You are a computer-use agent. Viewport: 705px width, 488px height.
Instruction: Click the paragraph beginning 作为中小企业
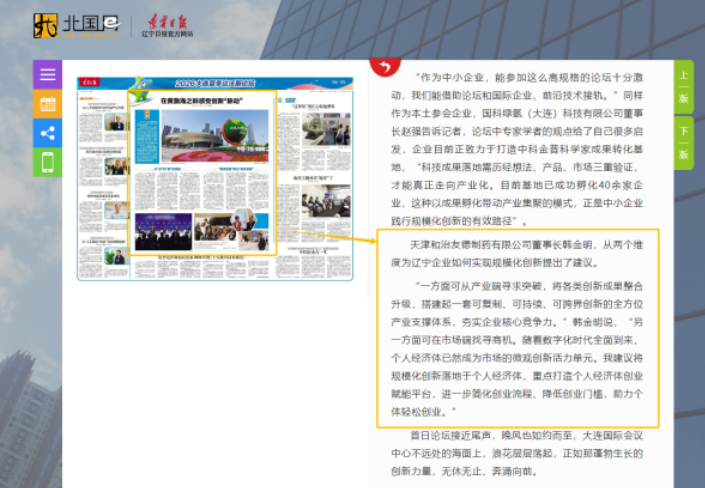pyautogui.click(x=517, y=149)
